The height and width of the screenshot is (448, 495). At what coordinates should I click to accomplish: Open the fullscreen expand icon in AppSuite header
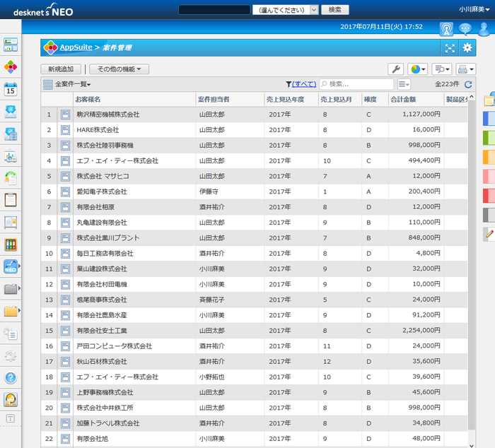click(450, 48)
